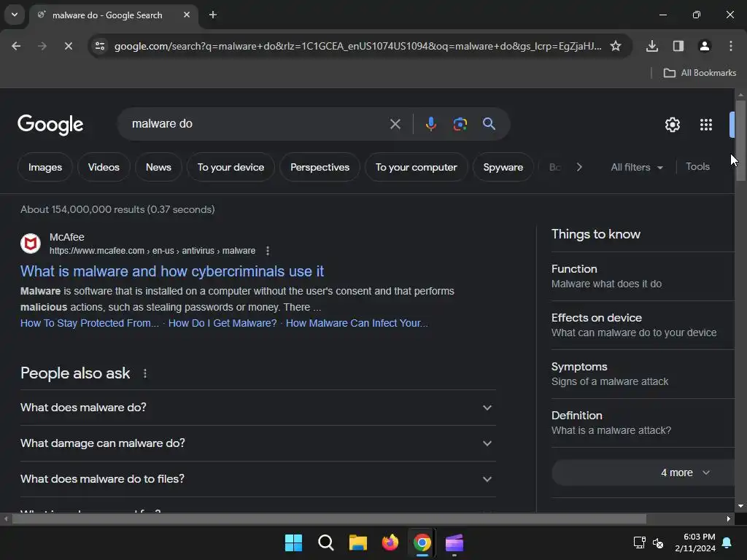747x560 pixels.
Task: Open the Chrome profile icon
Action: coord(705,46)
